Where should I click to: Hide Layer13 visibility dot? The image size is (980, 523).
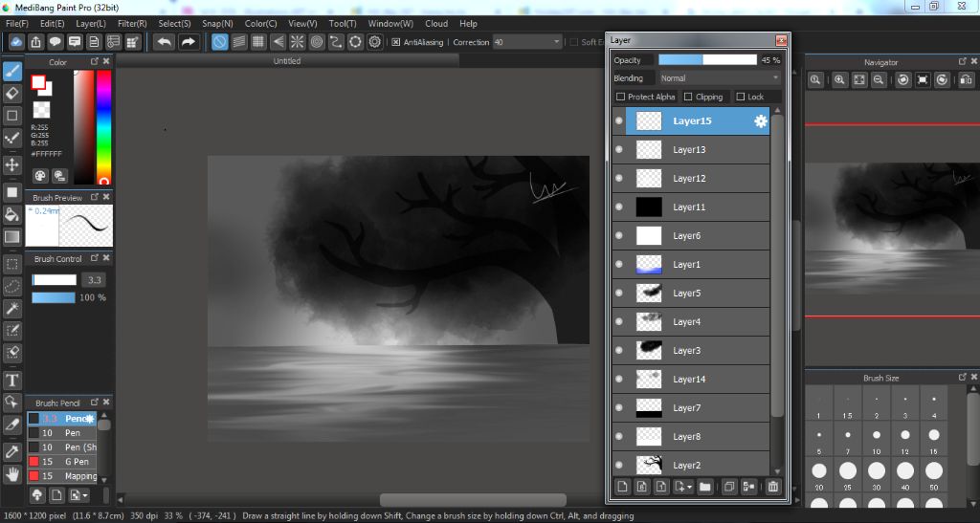619,150
